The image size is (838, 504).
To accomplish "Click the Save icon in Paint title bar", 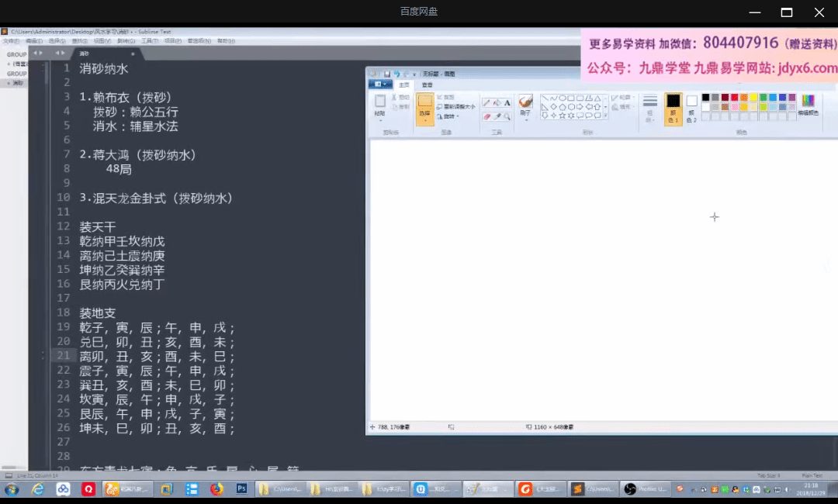I will [386, 74].
